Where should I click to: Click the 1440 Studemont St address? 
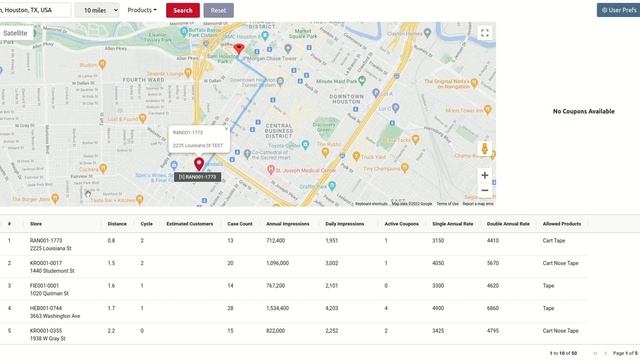53,271
